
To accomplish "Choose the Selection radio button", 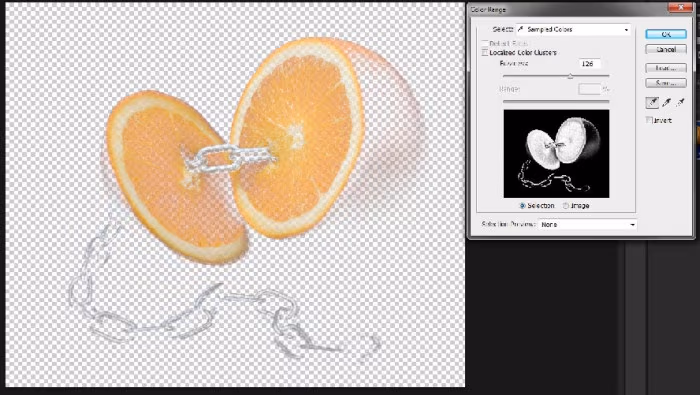I will tap(523, 206).
